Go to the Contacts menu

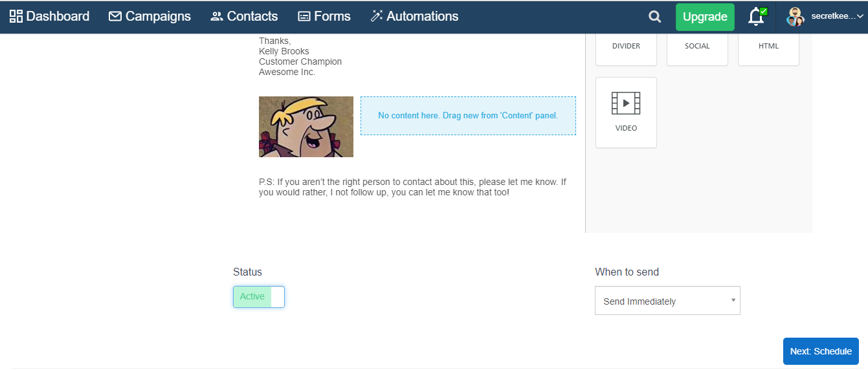(244, 16)
